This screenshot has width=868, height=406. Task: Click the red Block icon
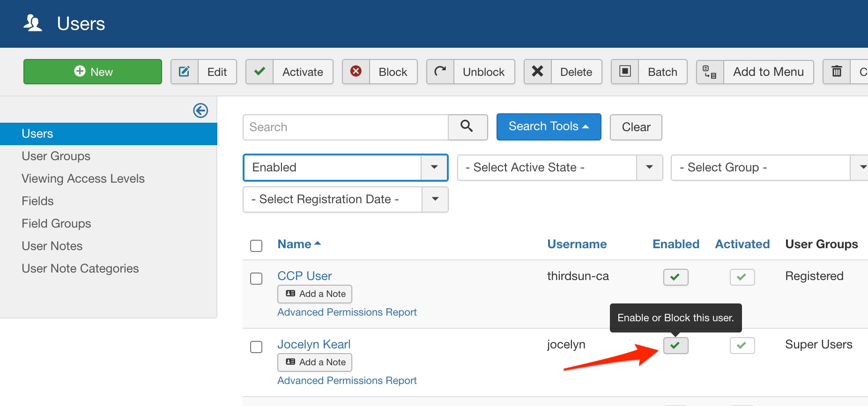356,72
